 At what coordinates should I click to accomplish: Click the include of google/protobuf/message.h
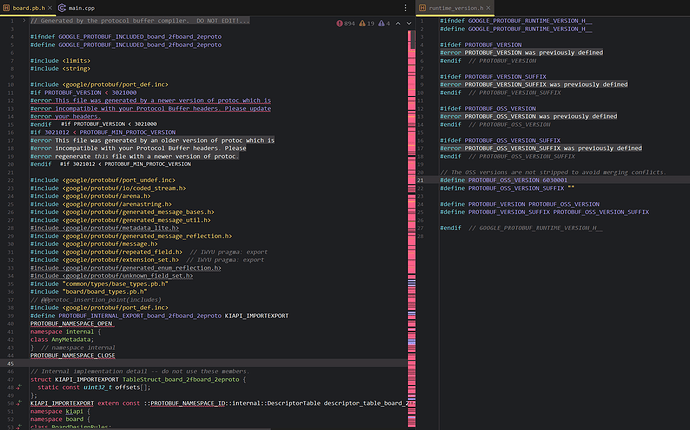coord(94,244)
